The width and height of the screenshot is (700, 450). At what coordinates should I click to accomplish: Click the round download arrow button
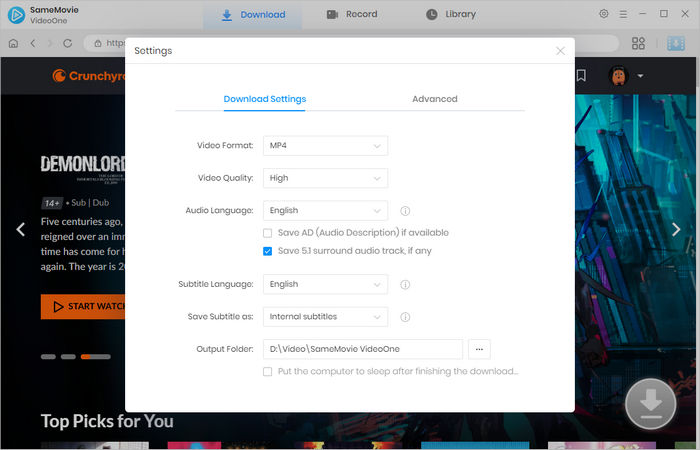click(651, 404)
